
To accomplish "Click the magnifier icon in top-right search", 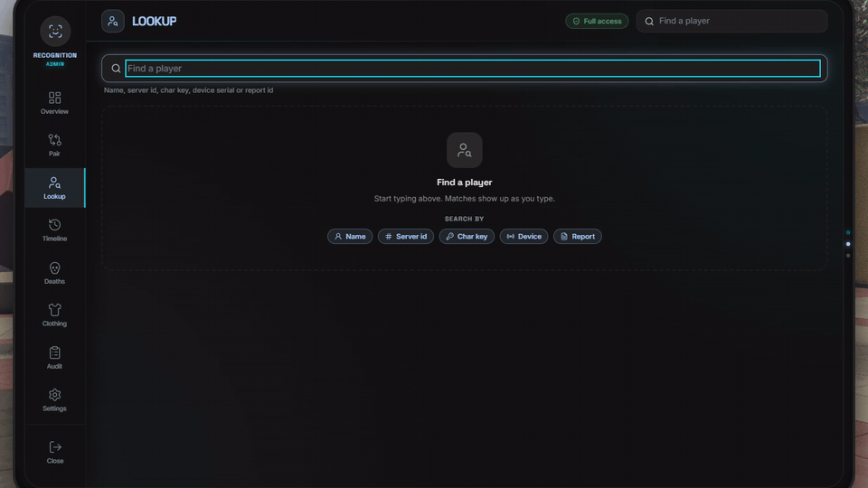I will pyautogui.click(x=649, y=21).
